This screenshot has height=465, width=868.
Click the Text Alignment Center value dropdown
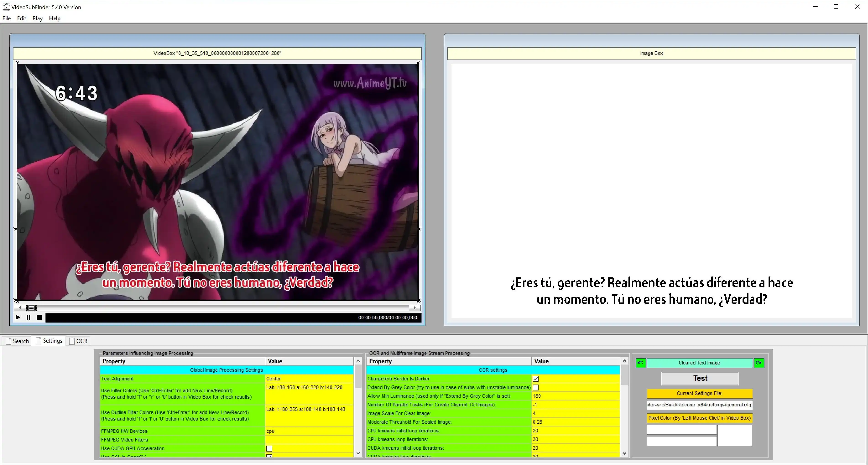tap(308, 378)
